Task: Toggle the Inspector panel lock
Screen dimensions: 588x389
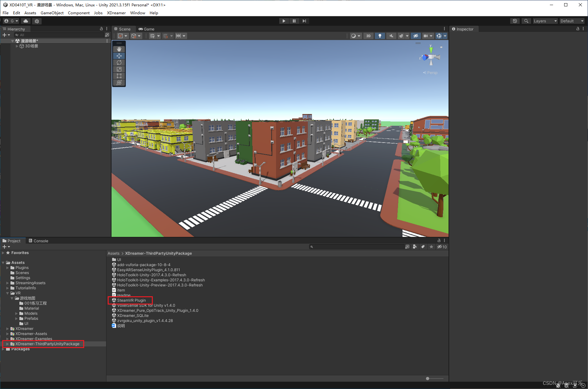Action: click(x=578, y=29)
